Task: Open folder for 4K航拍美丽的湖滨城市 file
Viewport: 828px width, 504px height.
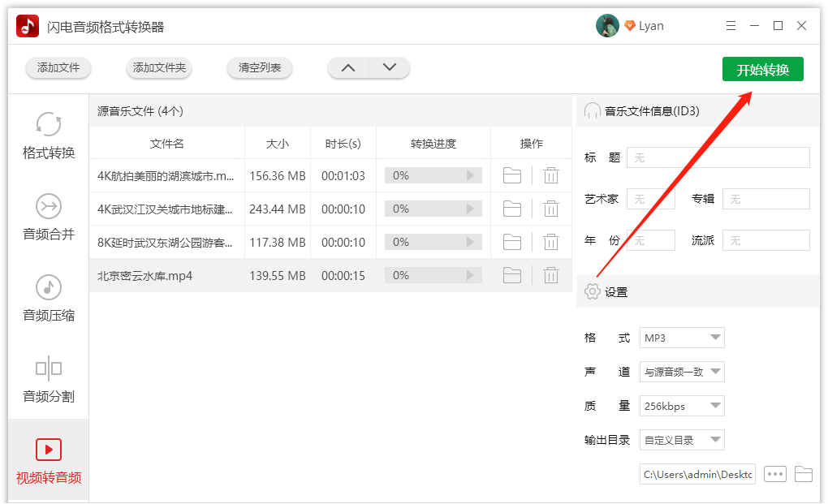Action: [511, 176]
